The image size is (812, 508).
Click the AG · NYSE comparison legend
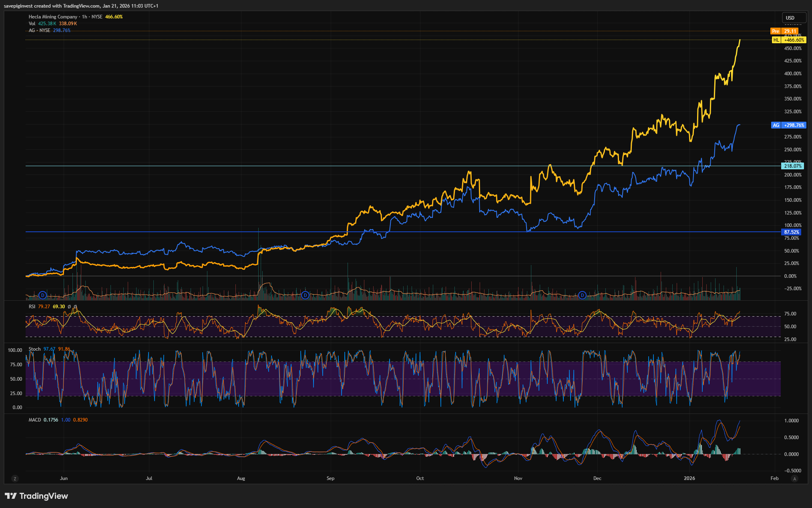[x=39, y=30]
